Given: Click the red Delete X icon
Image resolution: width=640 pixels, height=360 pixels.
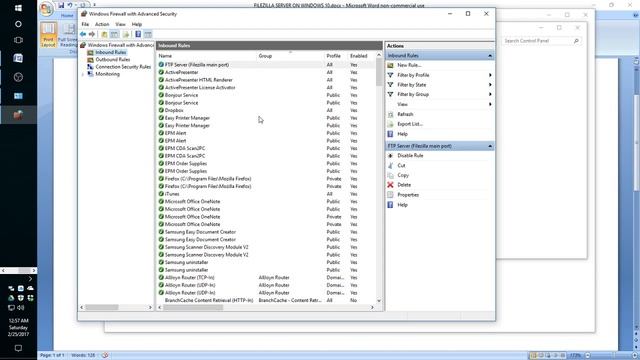Looking at the screenshot, I should click(391, 185).
